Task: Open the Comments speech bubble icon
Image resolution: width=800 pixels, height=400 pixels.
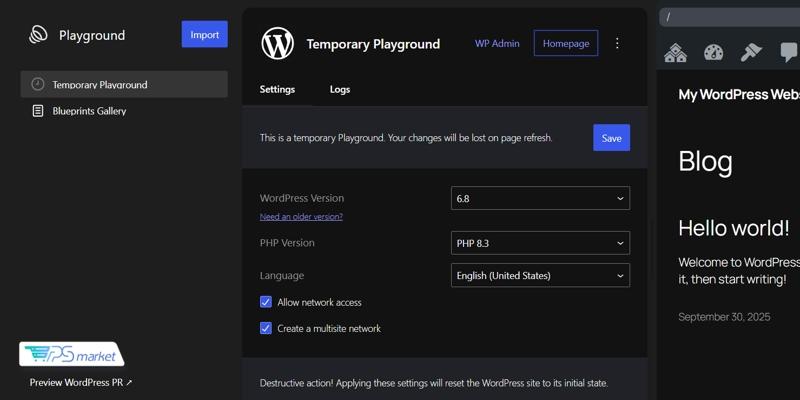Action: (788, 53)
